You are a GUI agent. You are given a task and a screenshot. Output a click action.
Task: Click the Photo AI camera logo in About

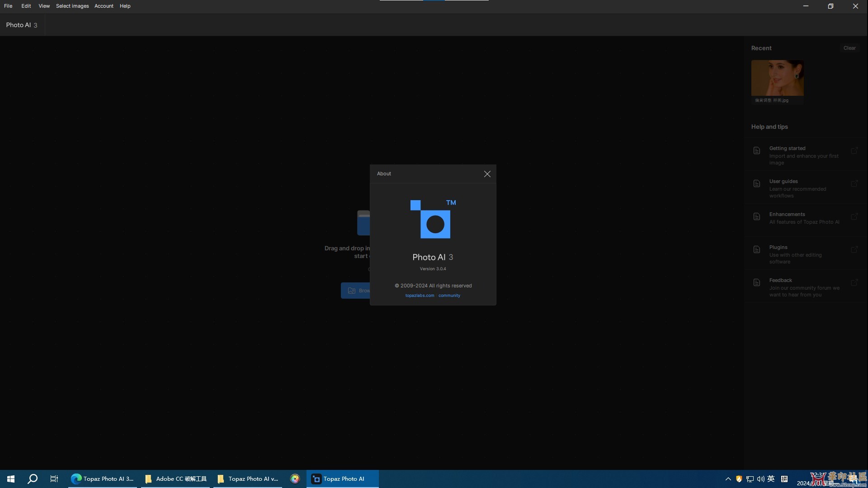click(x=433, y=219)
